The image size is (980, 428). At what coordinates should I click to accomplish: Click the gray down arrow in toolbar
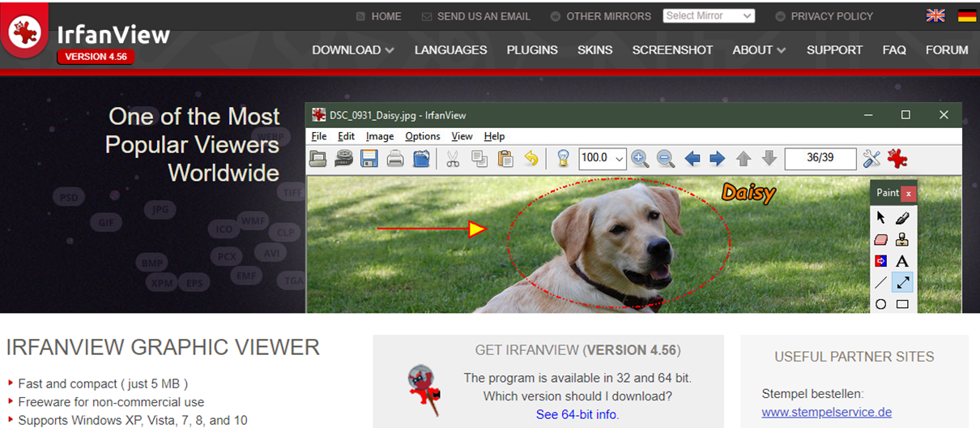(769, 158)
